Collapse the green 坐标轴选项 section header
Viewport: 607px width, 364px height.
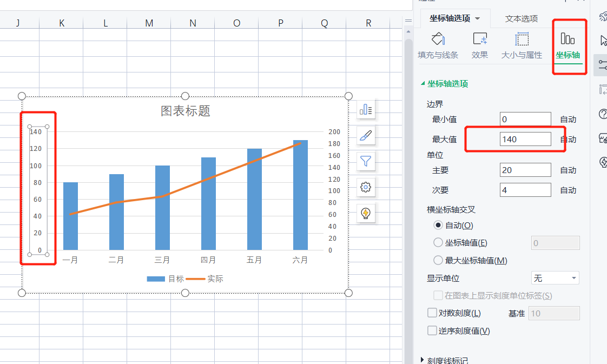tap(444, 83)
